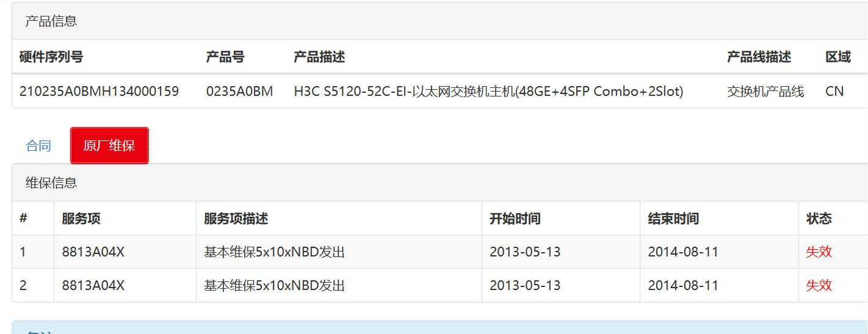Click the 维保信息 panel heading
The width and height of the screenshot is (868, 334).
(51, 183)
